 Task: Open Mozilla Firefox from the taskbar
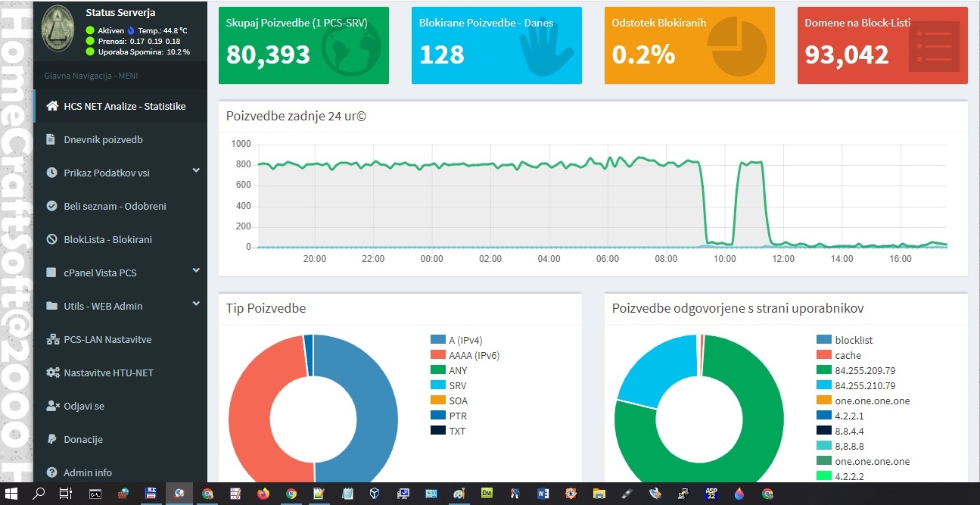pyautogui.click(x=263, y=494)
